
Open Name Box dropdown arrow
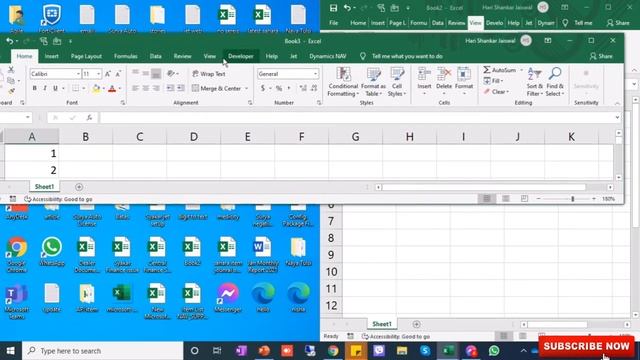pyautogui.click(x=27, y=118)
